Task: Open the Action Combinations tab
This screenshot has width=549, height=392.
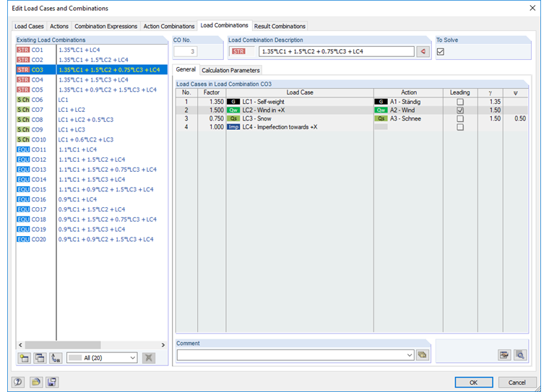Action: [169, 26]
